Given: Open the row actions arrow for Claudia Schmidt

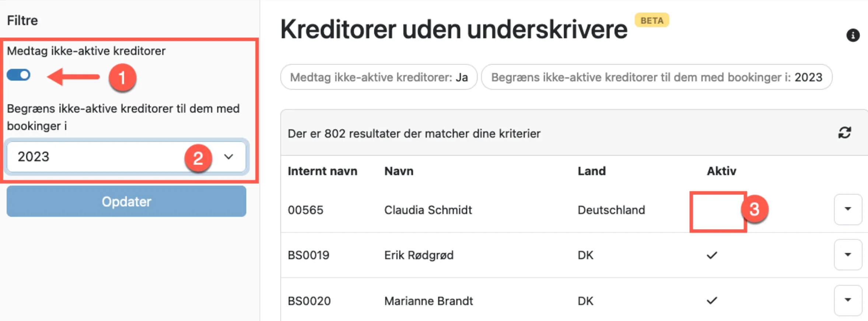Looking at the screenshot, I should click(x=848, y=209).
